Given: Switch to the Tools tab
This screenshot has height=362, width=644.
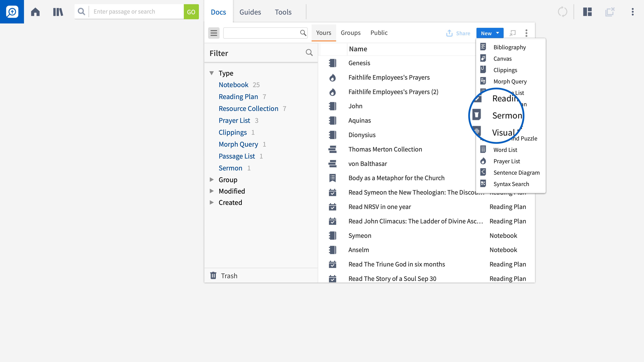Looking at the screenshot, I should [x=283, y=12].
